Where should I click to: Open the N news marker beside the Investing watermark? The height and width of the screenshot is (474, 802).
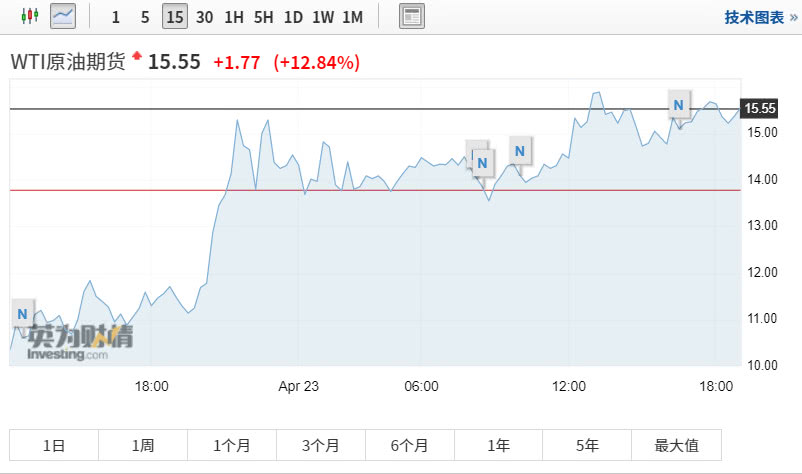point(23,313)
